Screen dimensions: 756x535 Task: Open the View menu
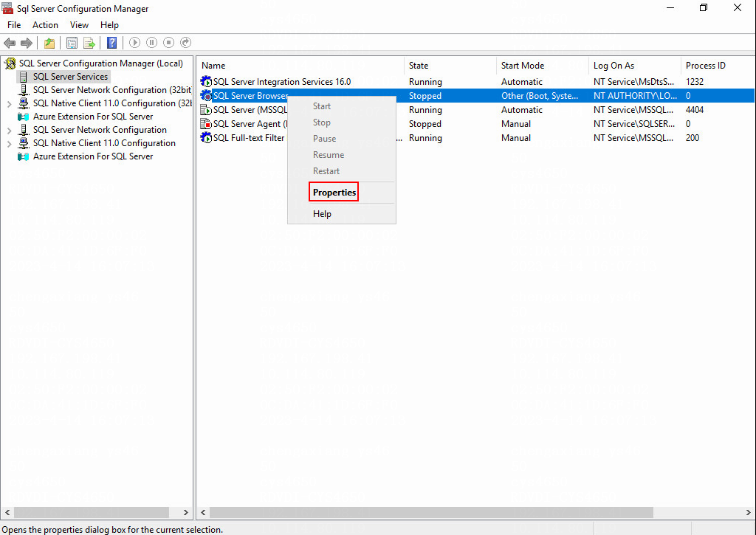79,25
